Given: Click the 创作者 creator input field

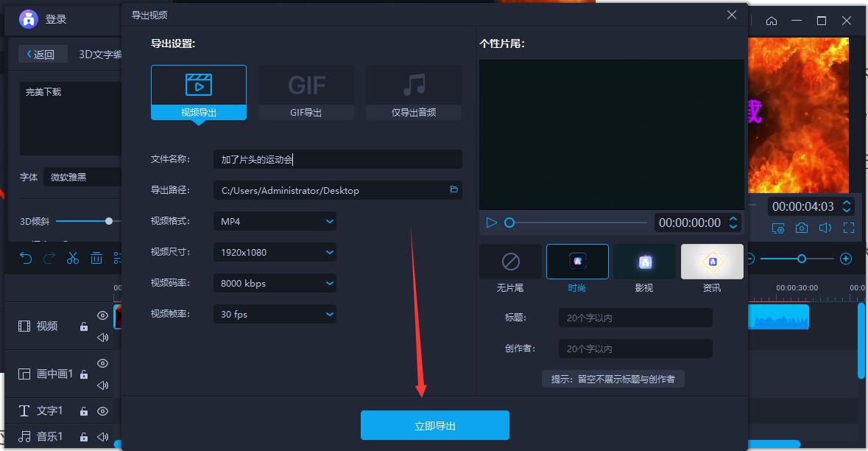Looking at the screenshot, I should [x=635, y=349].
